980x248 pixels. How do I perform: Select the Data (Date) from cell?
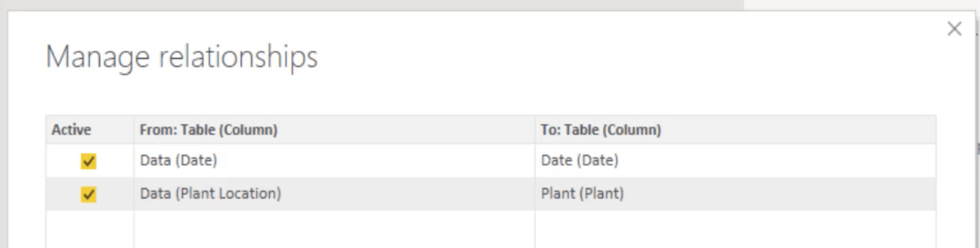tap(334, 161)
